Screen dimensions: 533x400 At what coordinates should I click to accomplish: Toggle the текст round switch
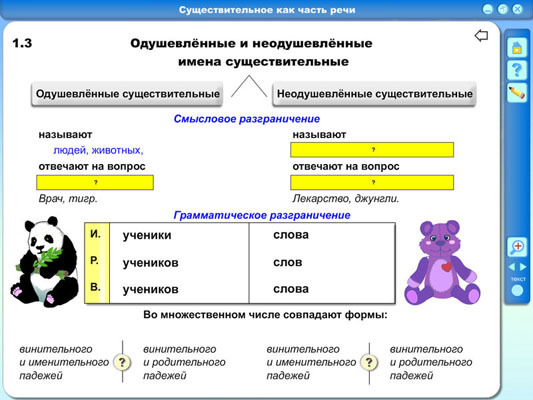click(x=517, y=291)
